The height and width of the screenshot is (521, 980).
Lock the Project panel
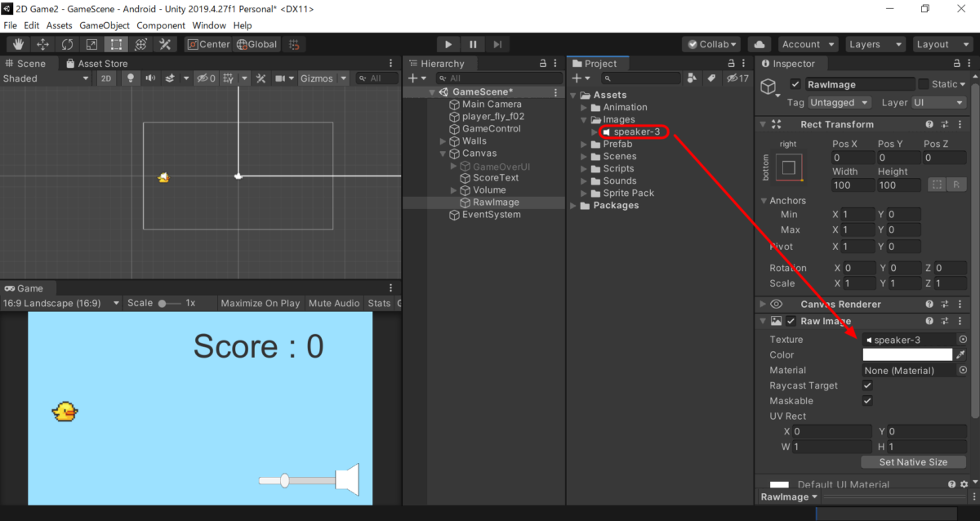[732, 64]
